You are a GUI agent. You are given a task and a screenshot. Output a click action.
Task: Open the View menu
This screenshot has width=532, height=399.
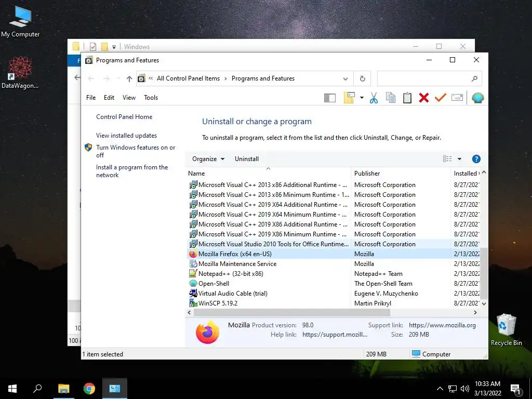[129, 98]
